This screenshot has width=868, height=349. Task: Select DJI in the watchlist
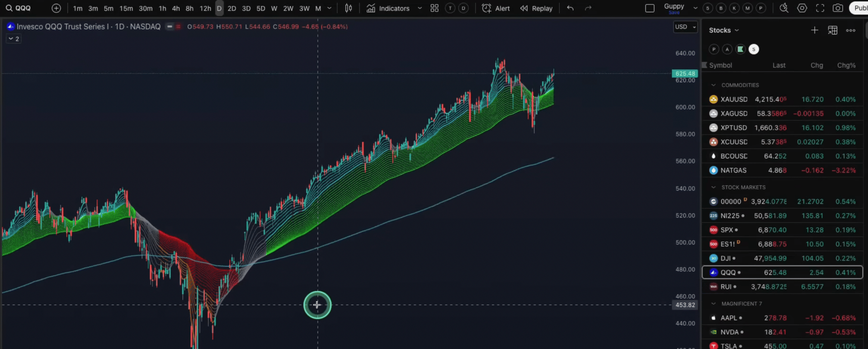point(783,258)
